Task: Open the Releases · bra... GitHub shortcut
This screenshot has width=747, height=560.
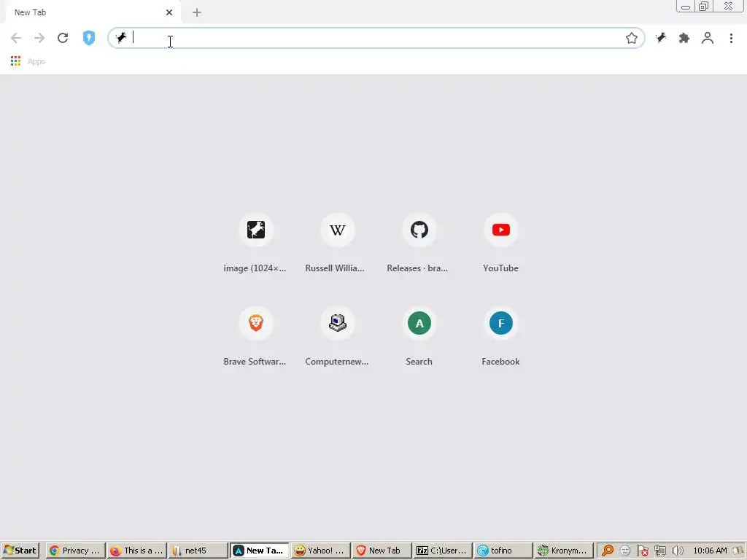Action: point(419,244)
